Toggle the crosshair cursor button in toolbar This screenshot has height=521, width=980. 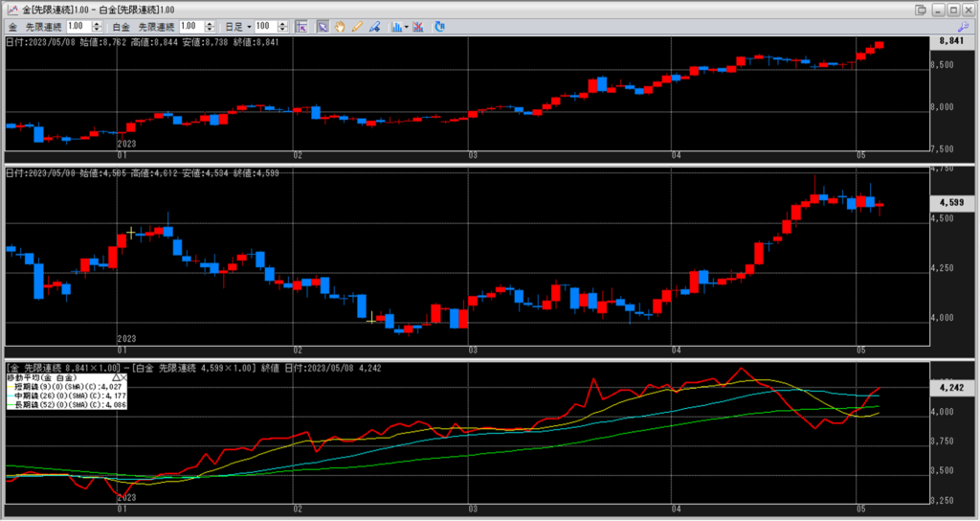301,27
